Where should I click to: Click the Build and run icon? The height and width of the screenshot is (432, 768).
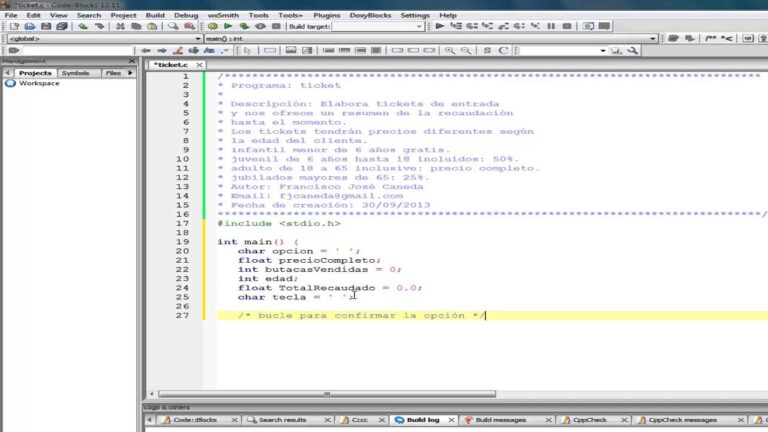point(244,26)
